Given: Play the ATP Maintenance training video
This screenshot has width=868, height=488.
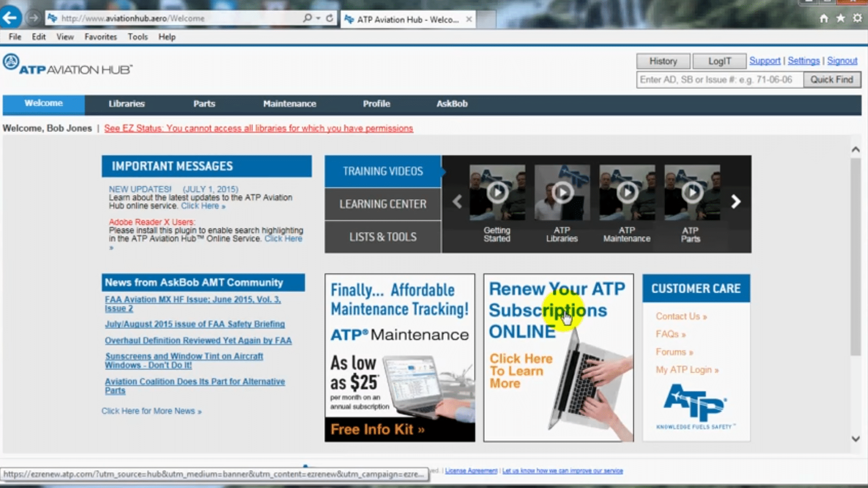Looking at the screenshot, I should (x=627, y=193).
